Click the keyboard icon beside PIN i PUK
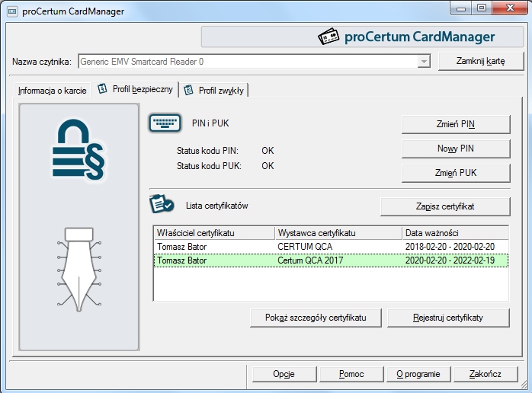The height and width of the screenshot is (393, 532). pyautogui.click(x=165, y=123)
